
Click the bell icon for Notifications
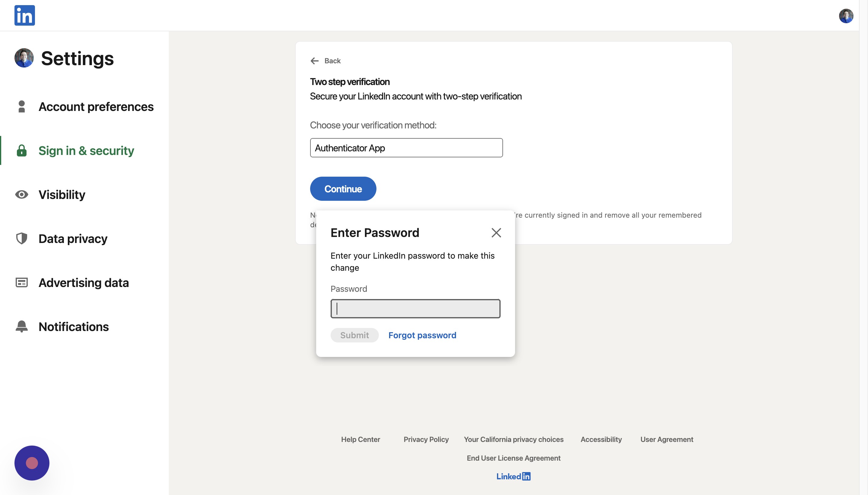coord(21,327)
